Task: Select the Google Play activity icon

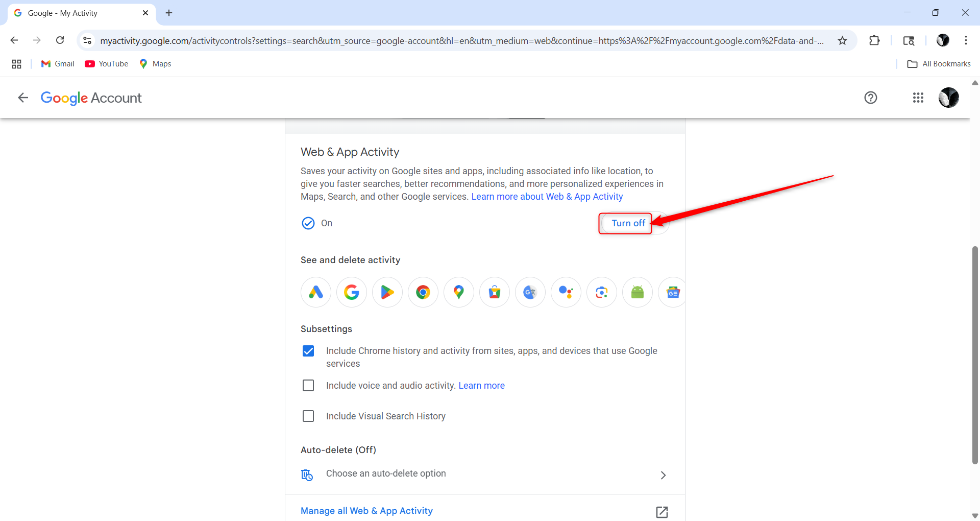Action: click(387, 292)
